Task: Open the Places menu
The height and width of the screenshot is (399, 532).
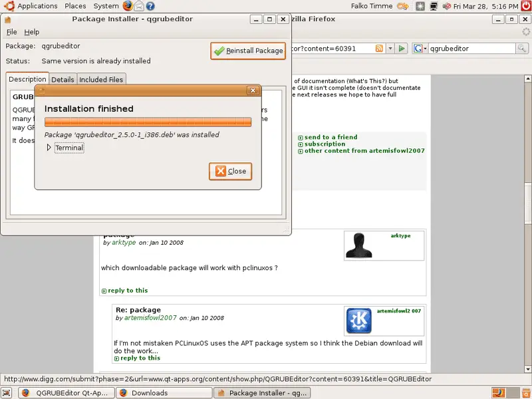Action: (x=75, y=6)
